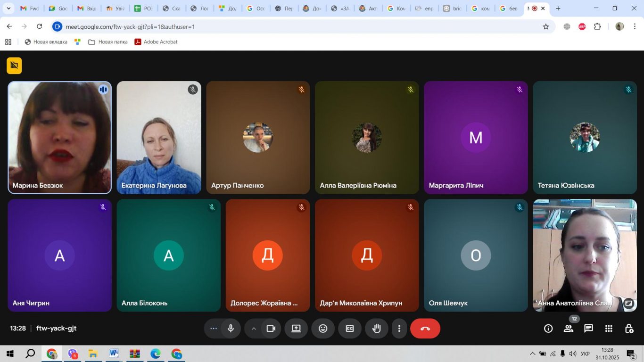The image size is (644, 362).
Task: Click the red Leave call button
Action: (x=425, y=329)
